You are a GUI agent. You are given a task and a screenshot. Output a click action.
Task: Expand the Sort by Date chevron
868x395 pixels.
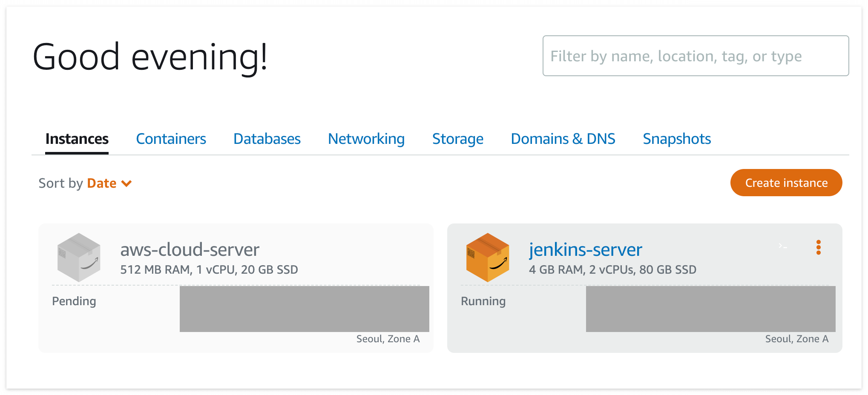click(x=126, y=183)
